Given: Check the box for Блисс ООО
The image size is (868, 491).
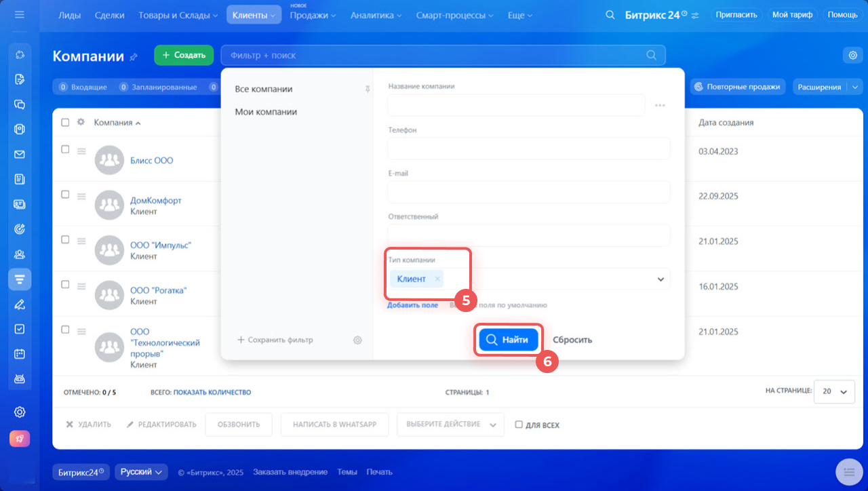Looking at the screenshot, I should [x=65, y=150].
